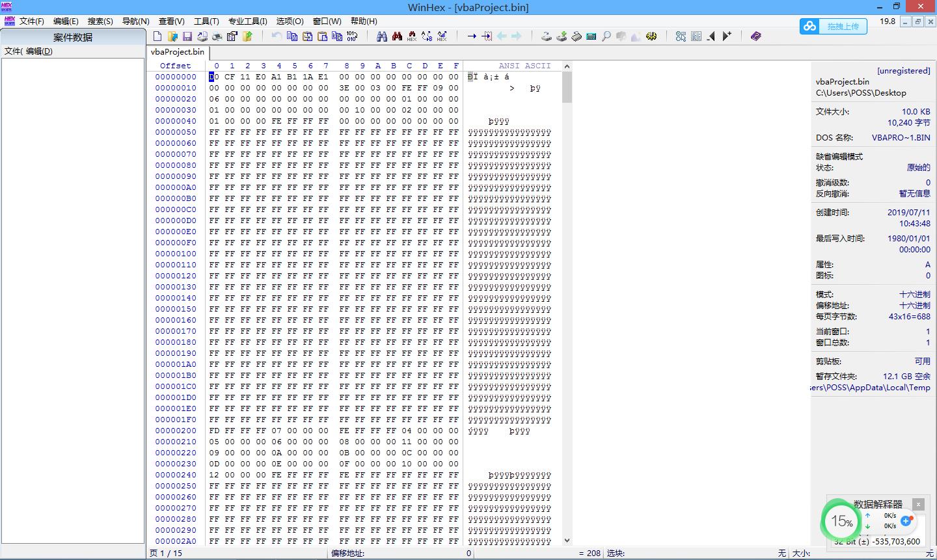Click the Go To Page arrow icon
This screenshot has height=560, width=937.
coord(487,36)
